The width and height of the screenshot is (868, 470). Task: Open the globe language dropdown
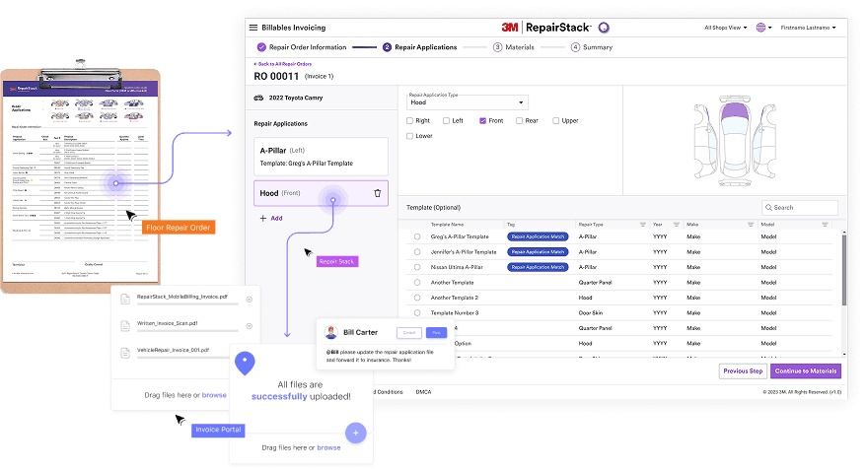[x=763, y=28]
